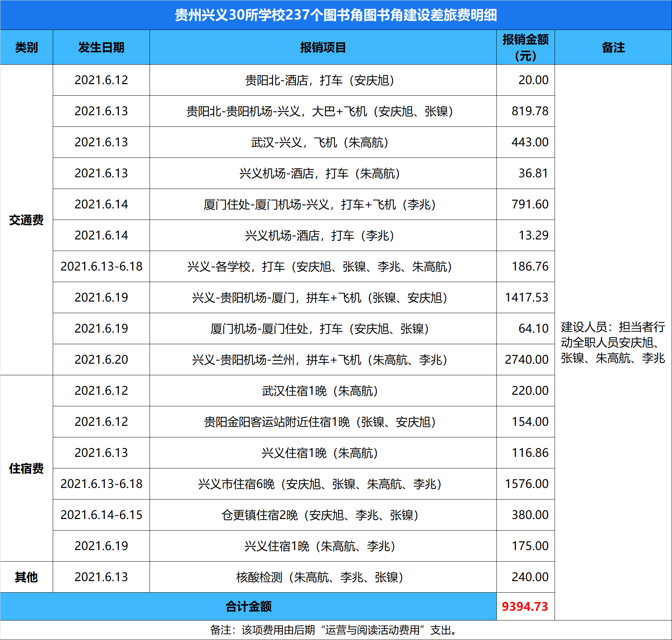Select the 发生日期 column header
Viewport: 672px width, 640px height.
click(101, 47)
